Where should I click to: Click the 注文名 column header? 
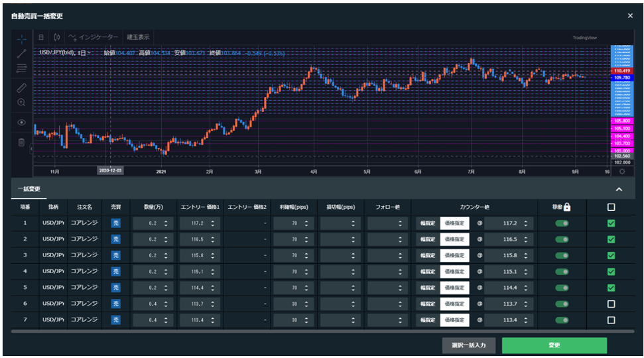coord(85,207)
